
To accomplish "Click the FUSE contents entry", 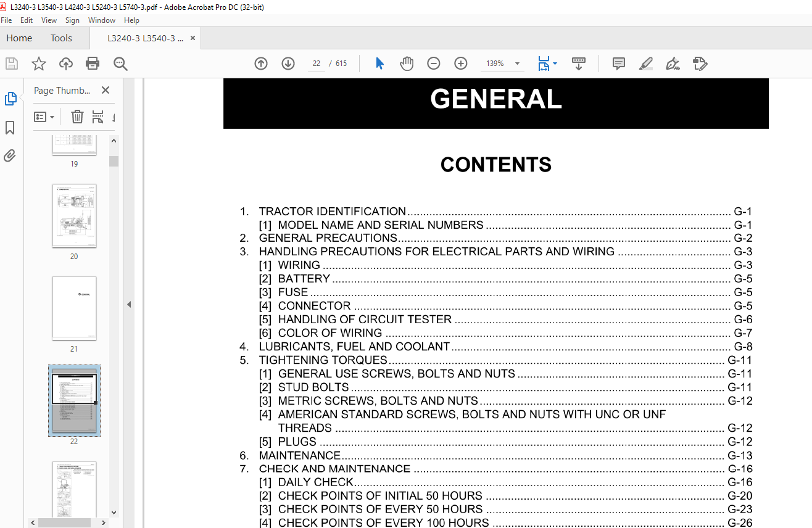I will coord(293,292).
